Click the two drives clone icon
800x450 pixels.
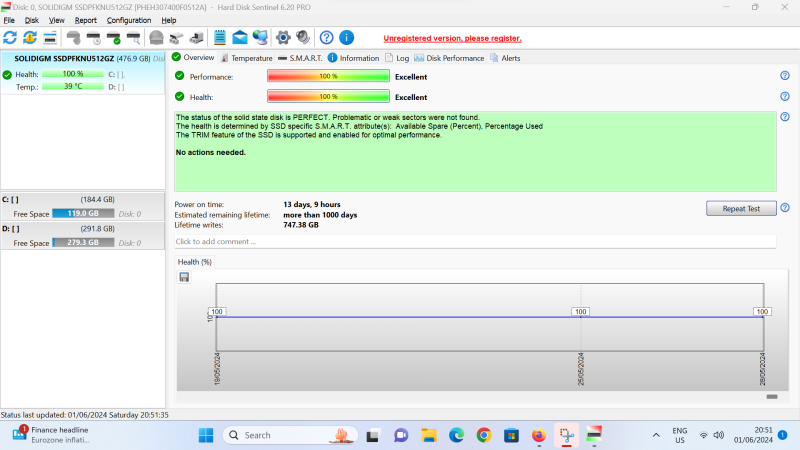[x=176, y=37]
